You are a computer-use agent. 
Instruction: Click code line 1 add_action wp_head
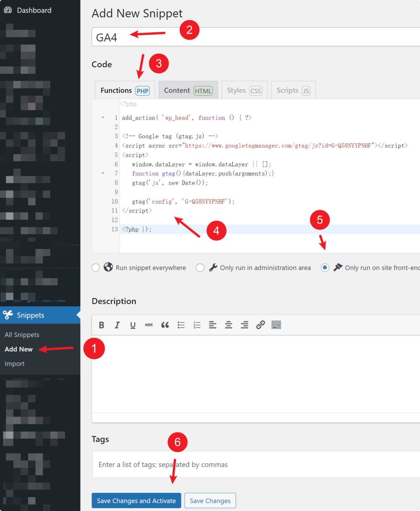coord(186,118)
